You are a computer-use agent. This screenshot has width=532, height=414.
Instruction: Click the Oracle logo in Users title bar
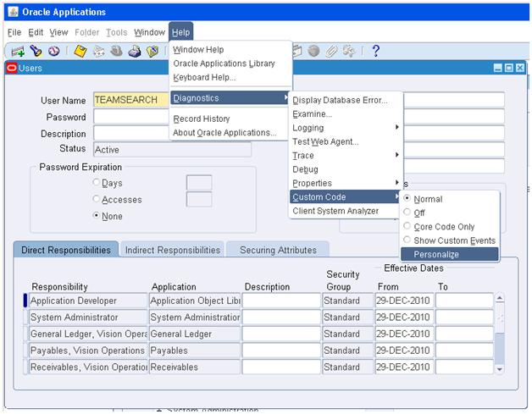point(12,68)
